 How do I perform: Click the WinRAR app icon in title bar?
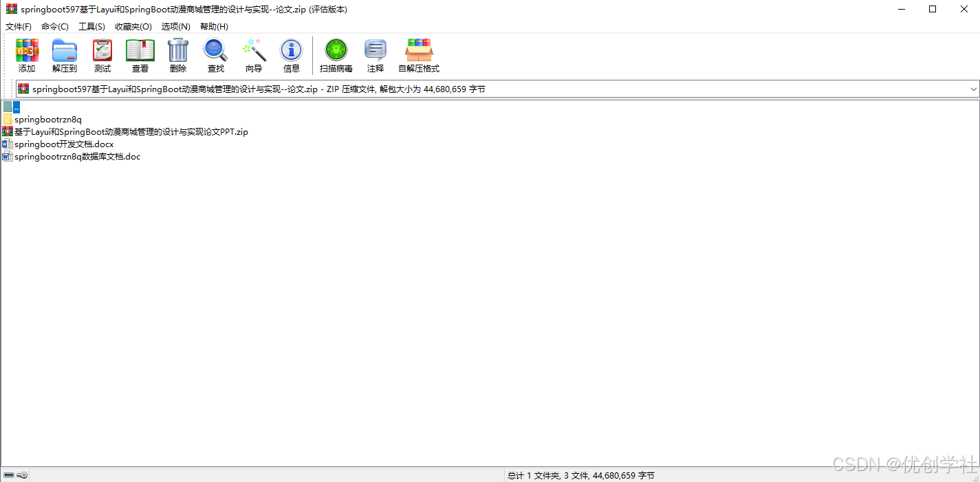point(11,10)
